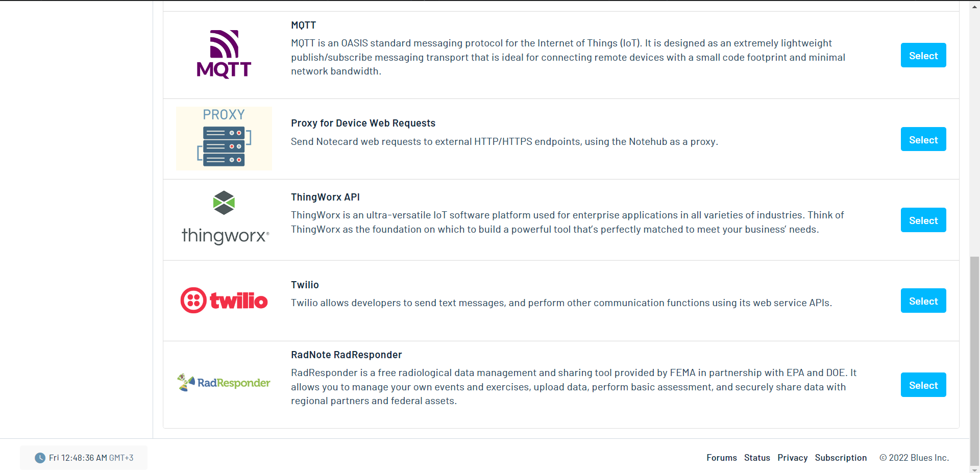Select the RadNote RadResponder route
Image resolution: width=980 pixels, height=473 pixels.
[923, 385]
